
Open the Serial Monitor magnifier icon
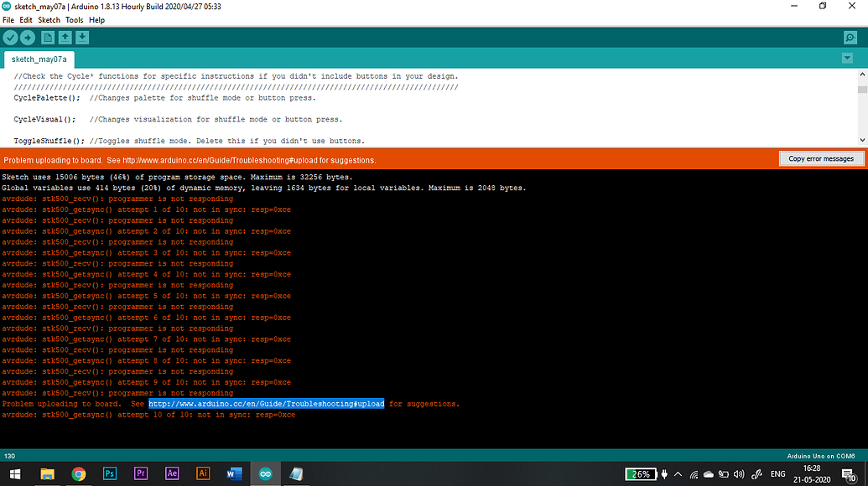pyautogui.click(x=850, y=37)
